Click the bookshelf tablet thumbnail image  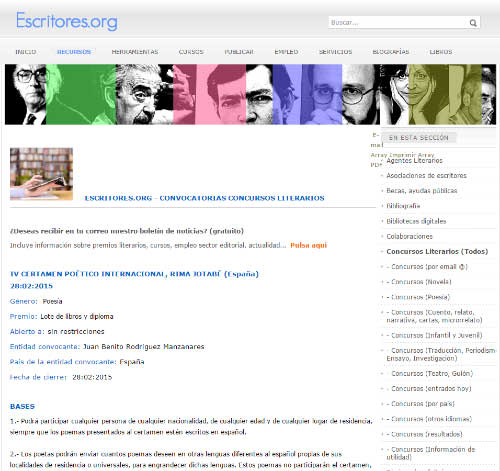tap(41, 174)
